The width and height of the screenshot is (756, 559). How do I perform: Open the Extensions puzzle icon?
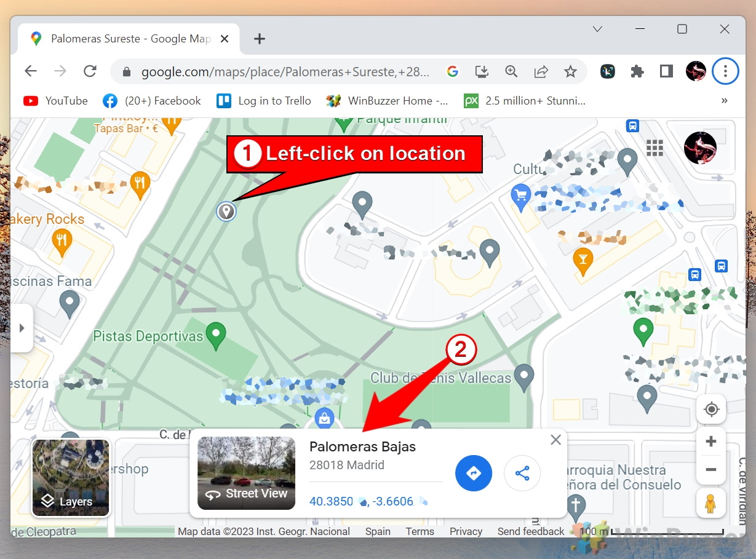[x=637, y=71]
